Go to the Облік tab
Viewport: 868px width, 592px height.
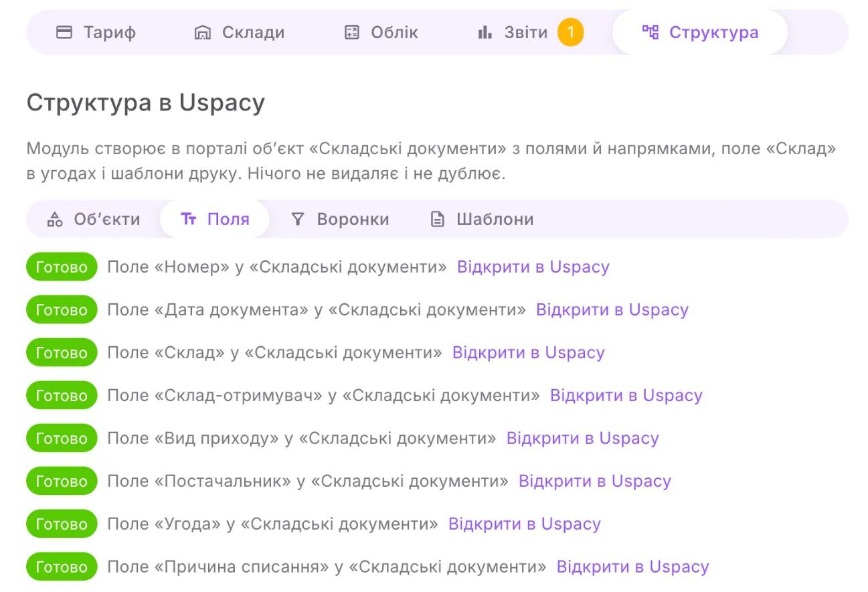[381, 32]
